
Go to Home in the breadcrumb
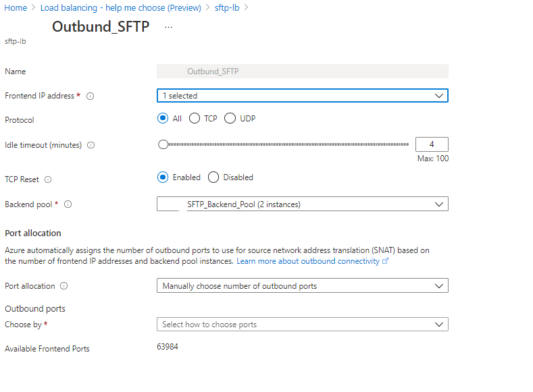click(x=16, y=7)
